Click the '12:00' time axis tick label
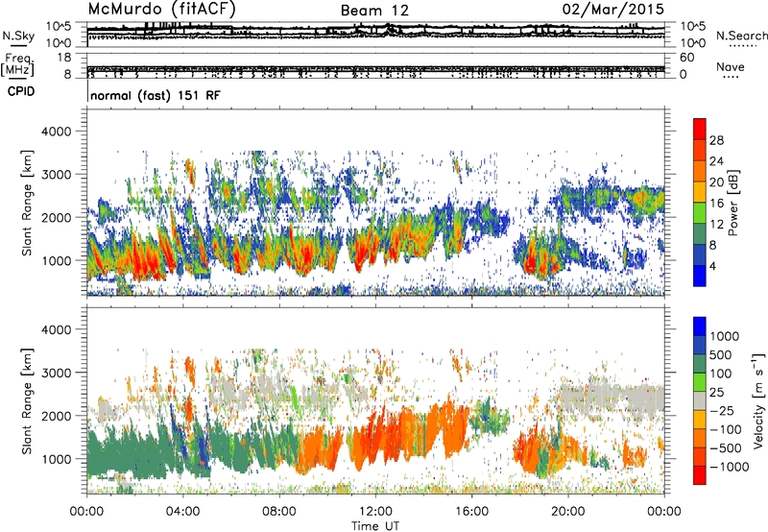Screen dimensions: 768x532 [x=375, y=512]
